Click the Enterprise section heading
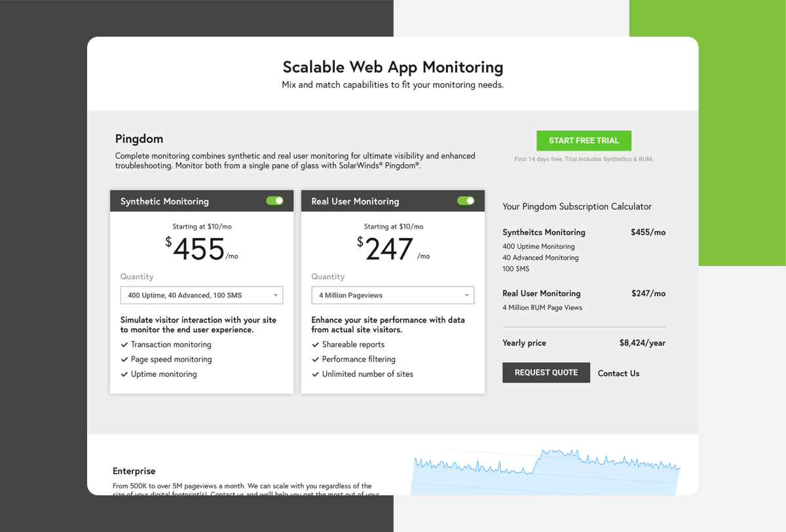The height and width of the screenshot is (532, 786). point(134,471)
